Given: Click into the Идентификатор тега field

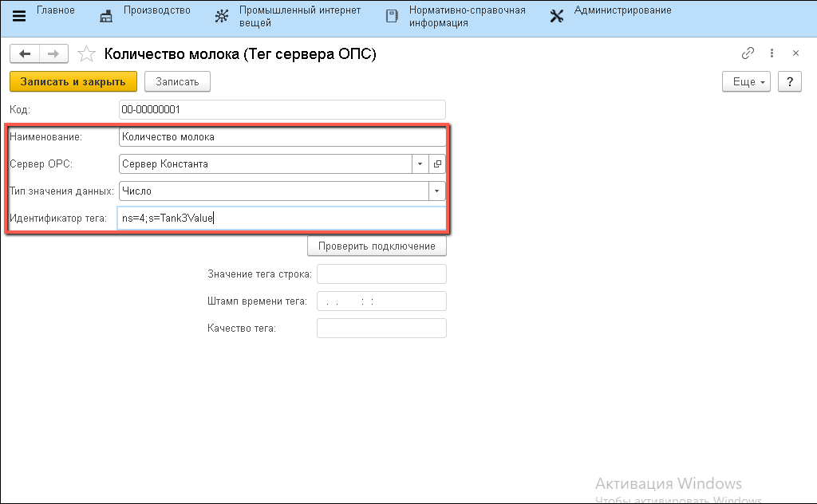Looking at the screenshot, I should coord(281,218).
